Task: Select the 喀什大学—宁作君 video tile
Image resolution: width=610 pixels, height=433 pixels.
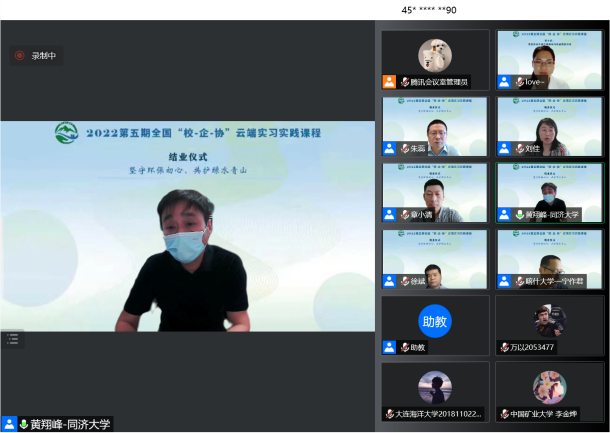Action: (x=550, y=258)
